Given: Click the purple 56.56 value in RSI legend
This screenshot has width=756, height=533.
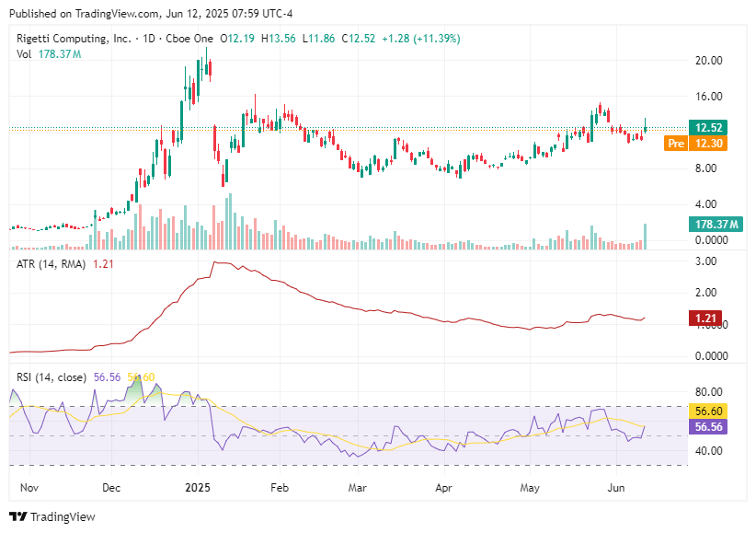Looking at the screenshot, I should click(107, 377).
